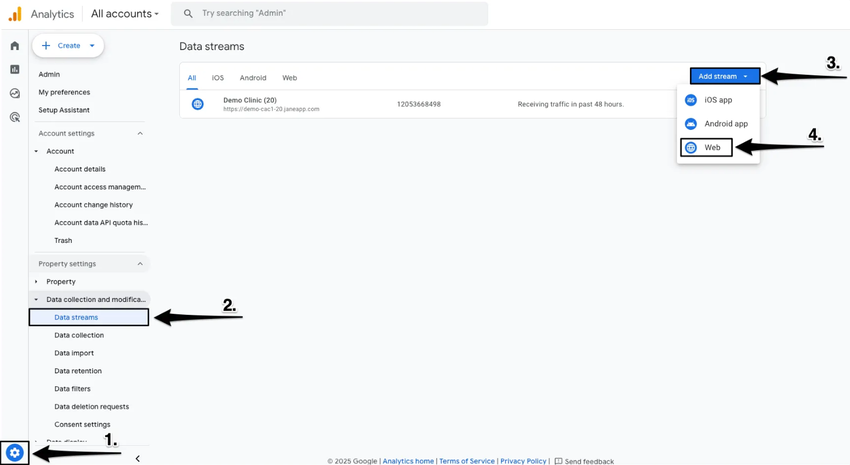Switch to the Android tab

click(x=253, y=78)
